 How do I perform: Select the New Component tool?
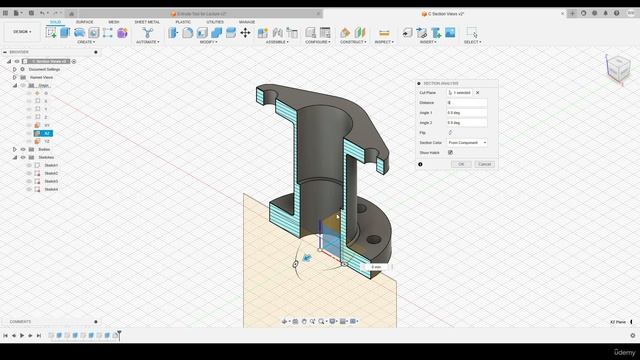262,33
